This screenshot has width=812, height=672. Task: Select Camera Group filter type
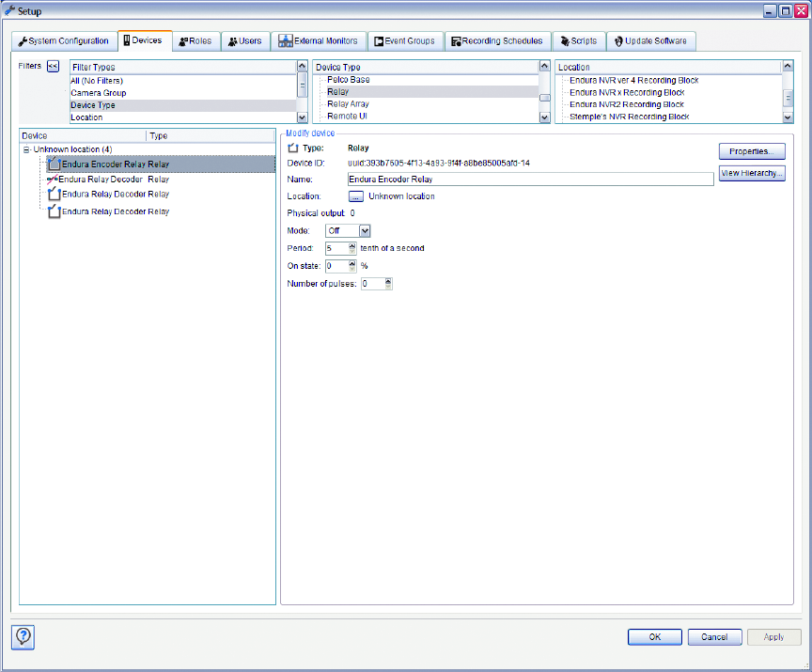99,93
